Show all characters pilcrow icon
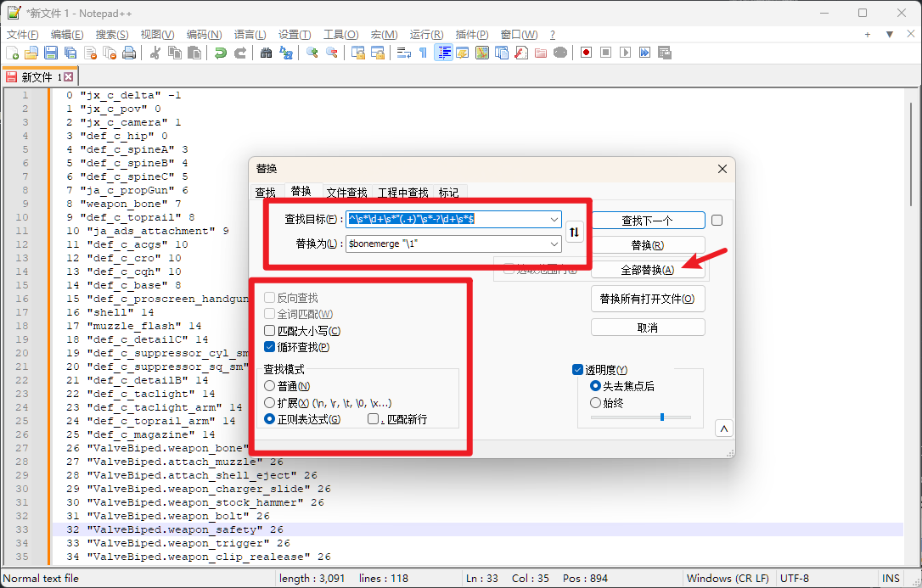The width and height of the screenshot is (922, 588). [424, 53]
